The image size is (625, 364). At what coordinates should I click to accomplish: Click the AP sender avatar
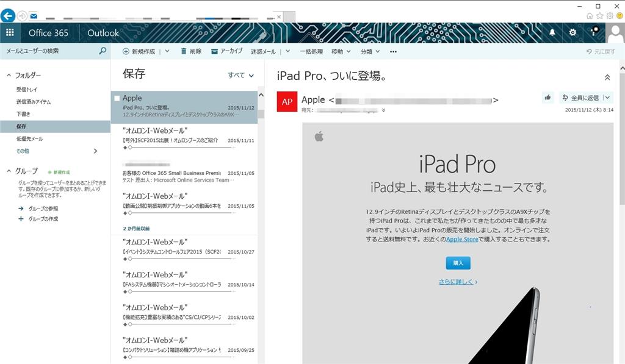[x=287, y=102]
